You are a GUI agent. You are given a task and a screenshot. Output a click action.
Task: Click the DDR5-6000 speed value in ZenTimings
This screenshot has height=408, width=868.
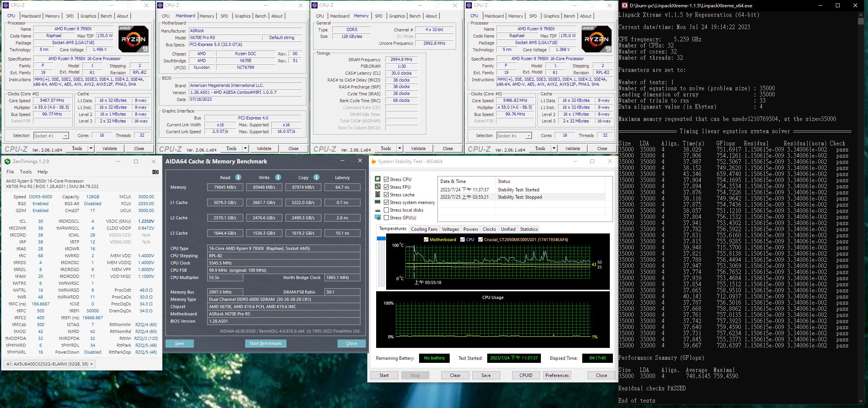click(41, 197)
